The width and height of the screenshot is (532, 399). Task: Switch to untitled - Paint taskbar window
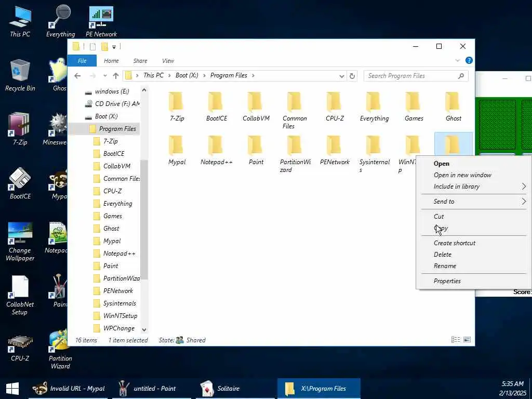point(152,389)
